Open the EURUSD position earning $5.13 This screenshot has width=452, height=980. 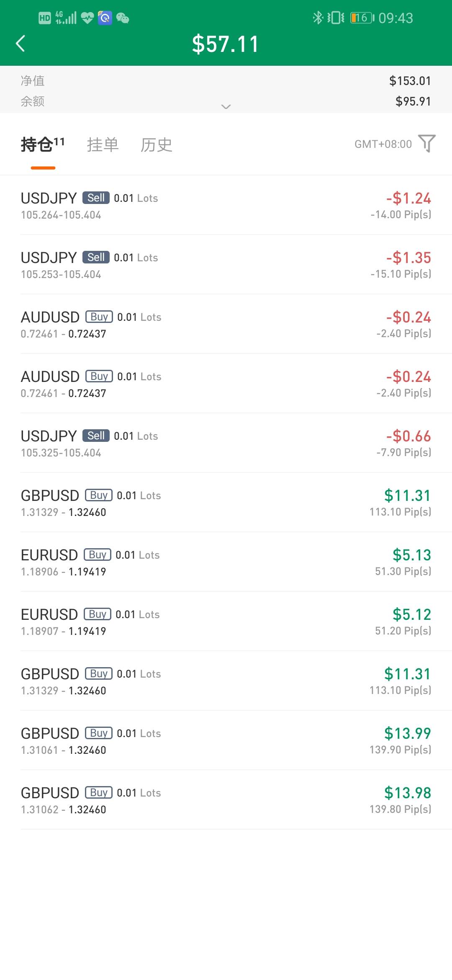[x=226, y=562]
